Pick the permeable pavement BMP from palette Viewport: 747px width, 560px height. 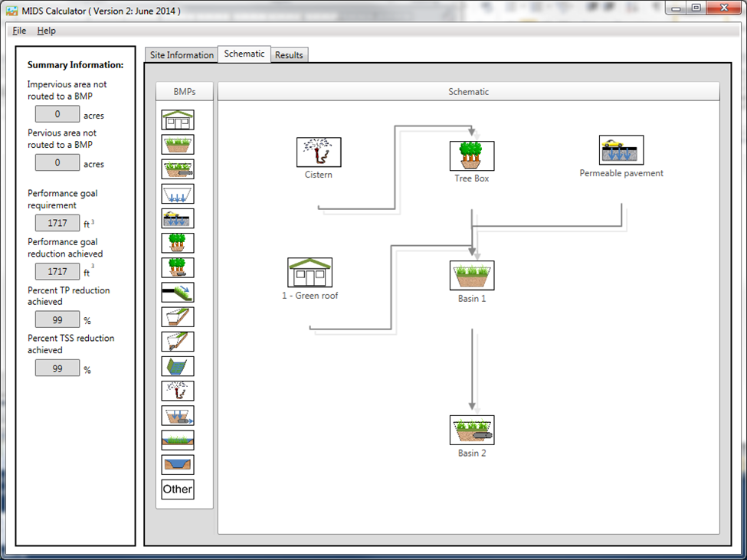177,218
